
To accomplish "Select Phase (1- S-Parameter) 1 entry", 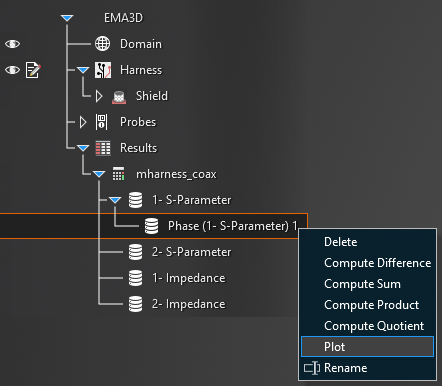I will [232, 226].
